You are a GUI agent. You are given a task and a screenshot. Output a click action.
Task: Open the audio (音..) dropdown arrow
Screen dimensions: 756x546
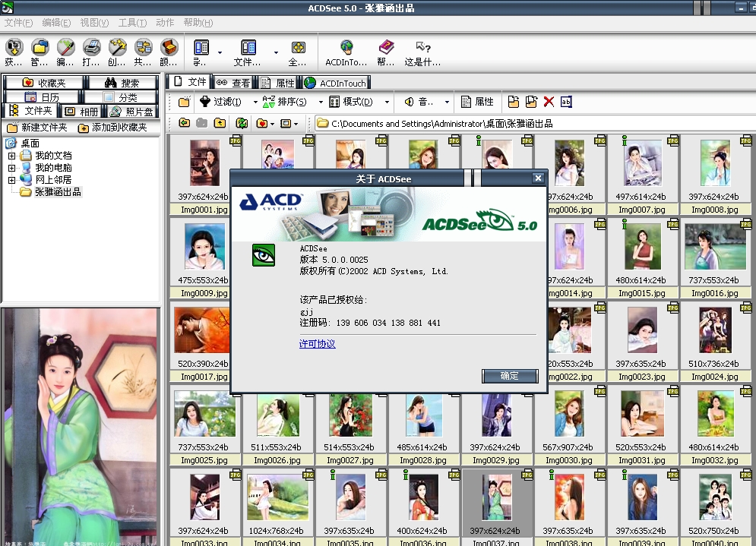click(447, 103)
